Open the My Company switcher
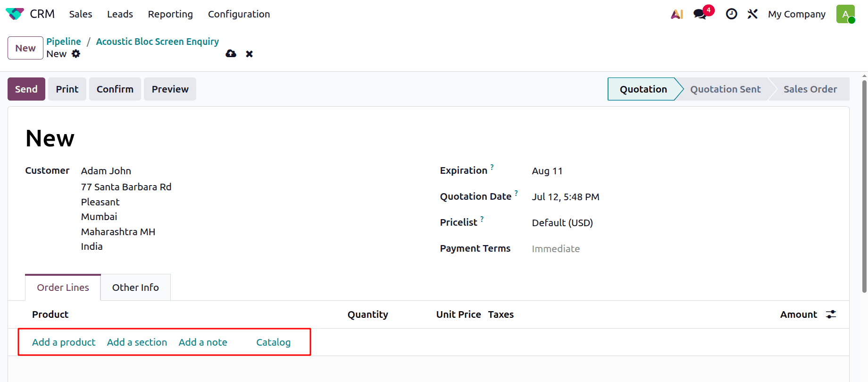Image resolution: width=868 pixels, height=382 pixels. pos(796,14)
